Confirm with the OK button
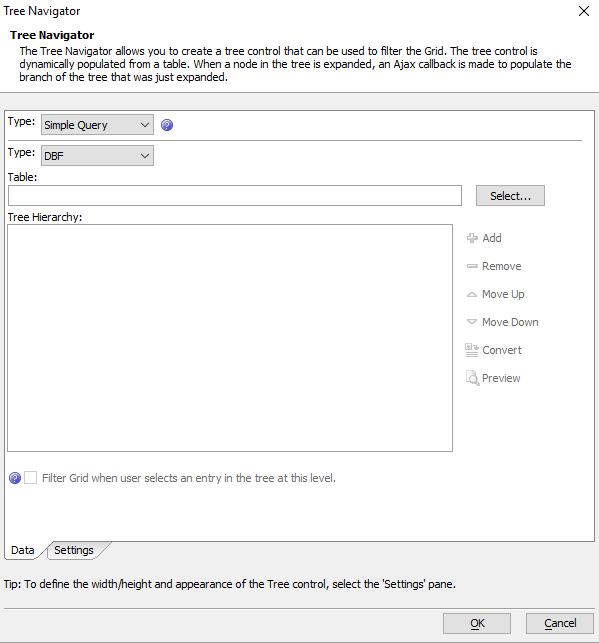The width and height of the screenshot is (599, 643). tap(477, 623)
